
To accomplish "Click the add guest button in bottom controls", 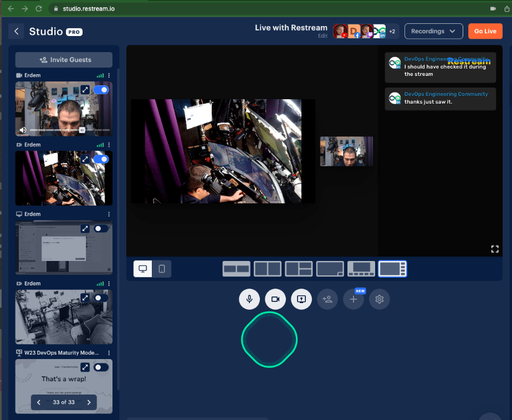I will pos(327,299).
